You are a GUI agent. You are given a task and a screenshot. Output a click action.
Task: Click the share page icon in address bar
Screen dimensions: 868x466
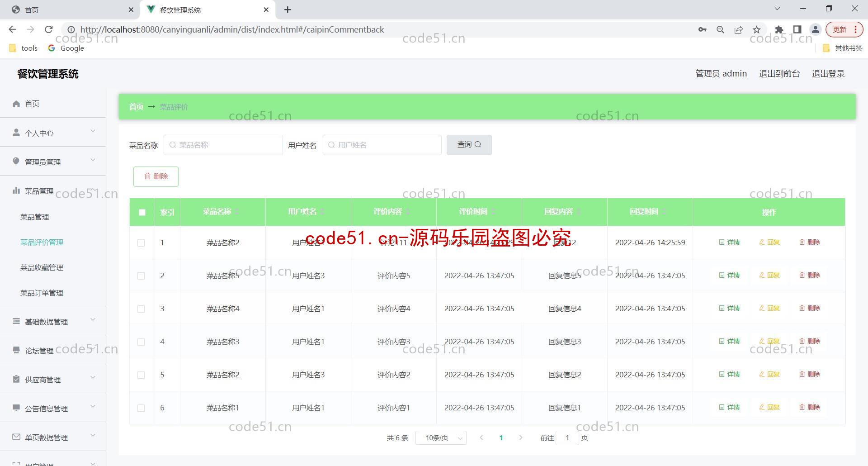739,29
